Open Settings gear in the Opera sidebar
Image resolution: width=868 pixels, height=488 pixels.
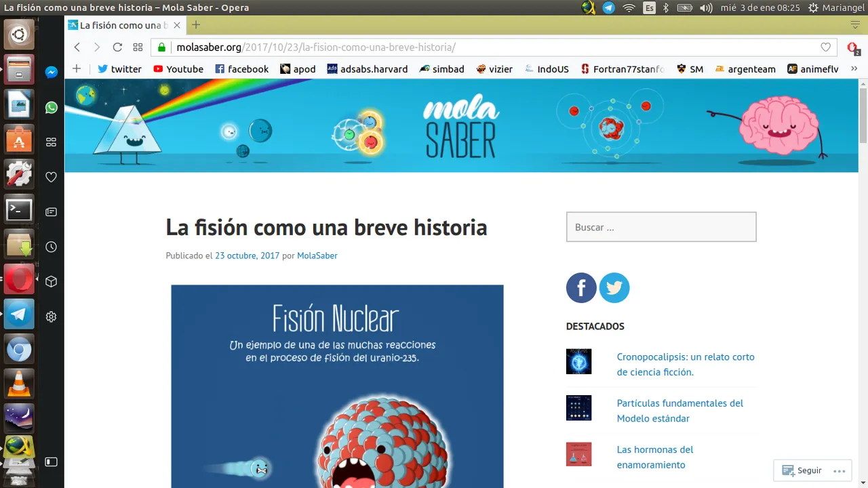pyautogui.click(x=51, y=317)
